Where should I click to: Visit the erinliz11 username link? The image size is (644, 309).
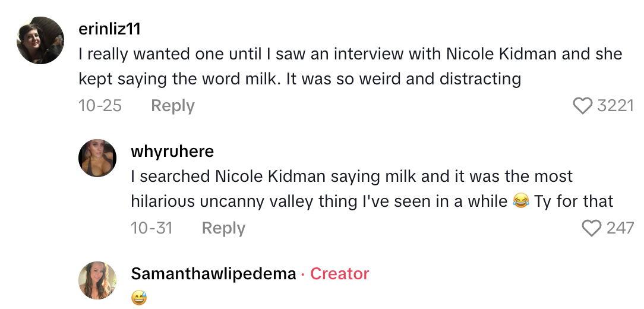[109, 29]
